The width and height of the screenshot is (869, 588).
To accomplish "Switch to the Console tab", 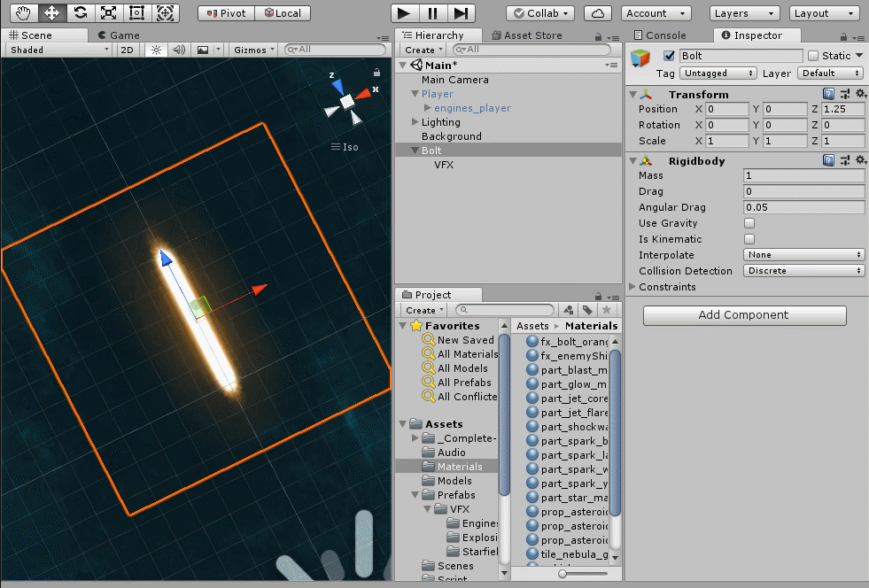I will pyautogui.click(x=660, y=35).
